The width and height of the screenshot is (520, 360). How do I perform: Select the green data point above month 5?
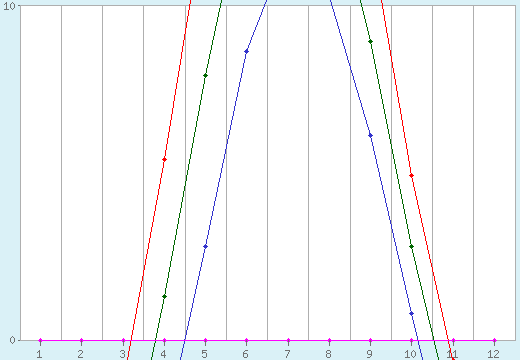(205, 76)
